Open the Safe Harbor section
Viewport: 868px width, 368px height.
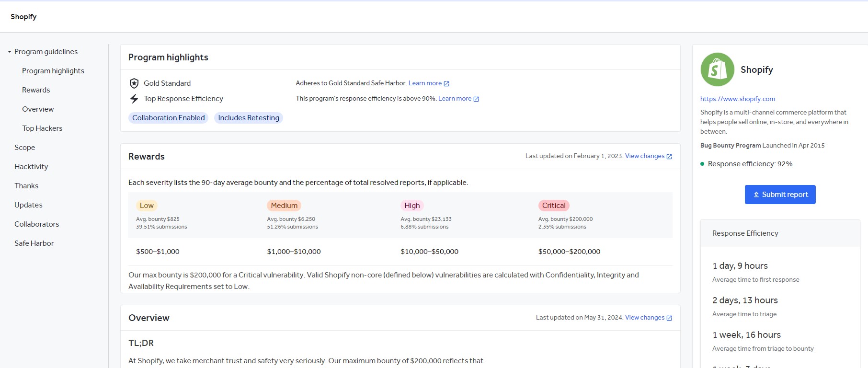[34, 243]
